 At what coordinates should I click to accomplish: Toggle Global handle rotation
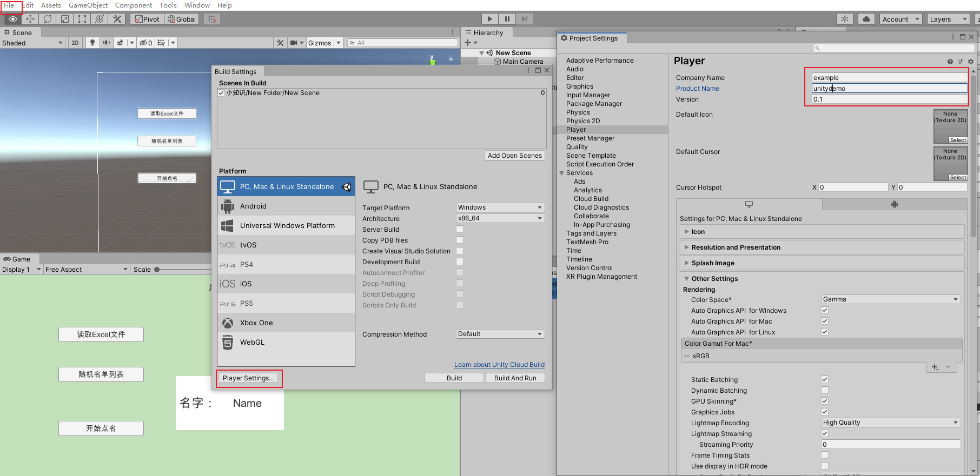pyautogui.click(x=182, y=19)
